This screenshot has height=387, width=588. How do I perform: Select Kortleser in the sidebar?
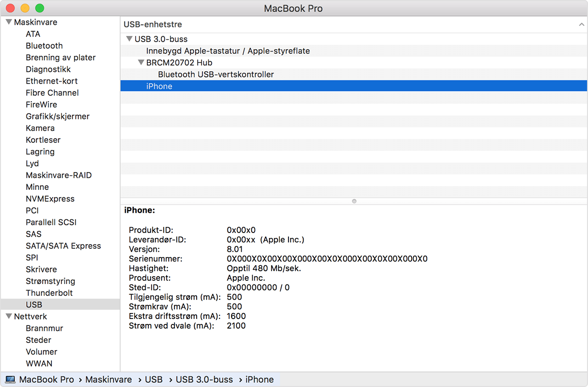coord(43,140)
